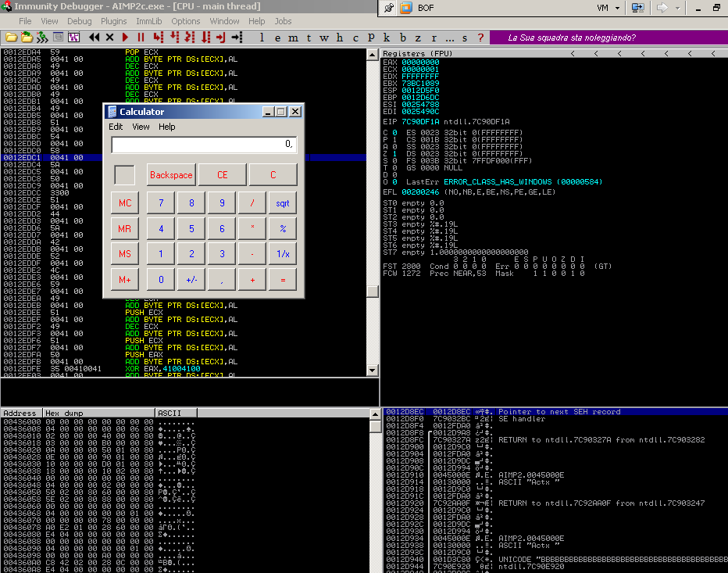Image resolution: width=728 pixels, height=573 pixels.
Task: Open the ImmLib menu
Action: pyautogui.click(x=149, y=21)
